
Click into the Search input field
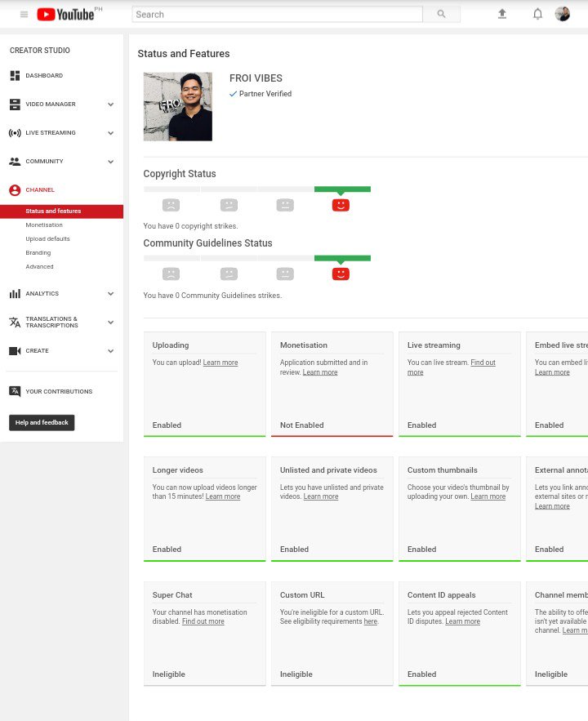click(x=277, y=14)
